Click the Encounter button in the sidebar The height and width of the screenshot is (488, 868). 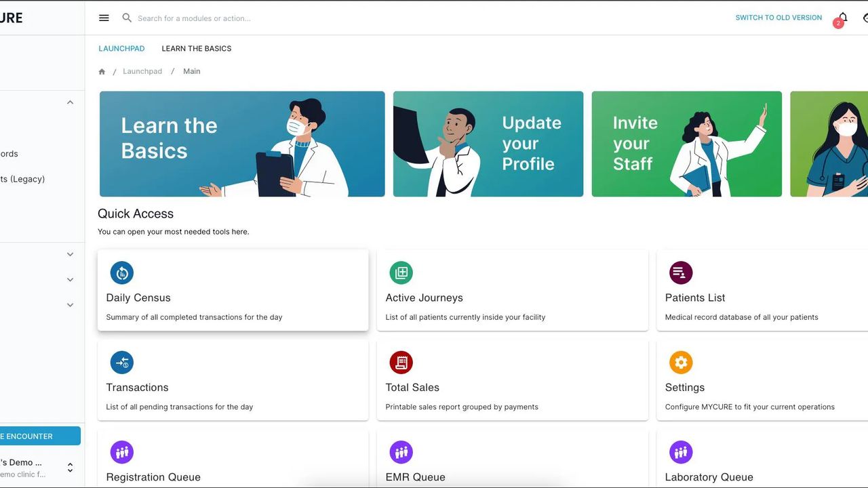point(40,436)
